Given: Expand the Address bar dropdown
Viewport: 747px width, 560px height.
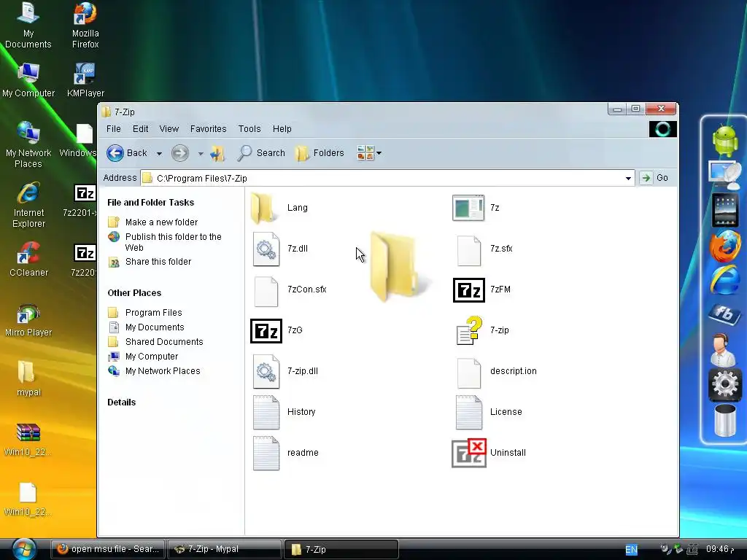Looking at the screenshot, I should click(x=628, y=178).
